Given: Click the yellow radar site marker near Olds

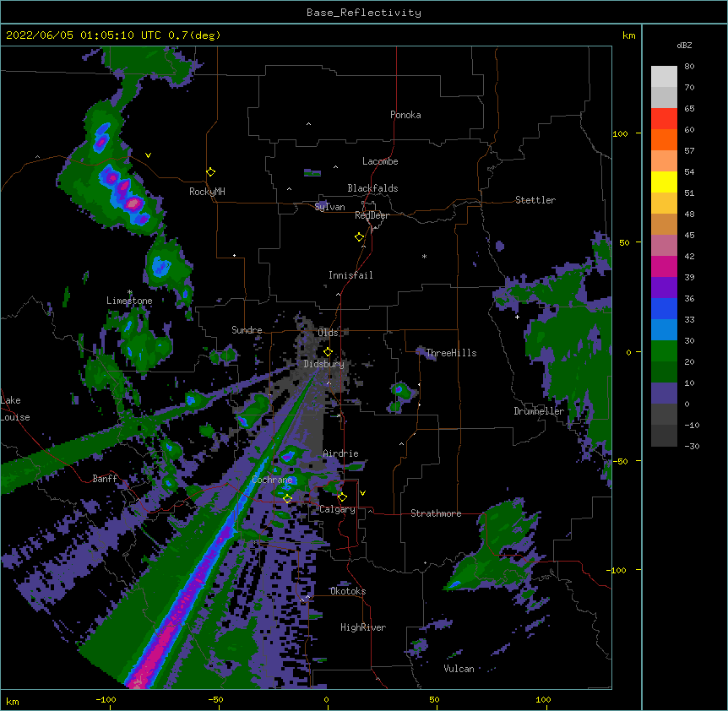Looking at the screenshot, I should point(328,352).
